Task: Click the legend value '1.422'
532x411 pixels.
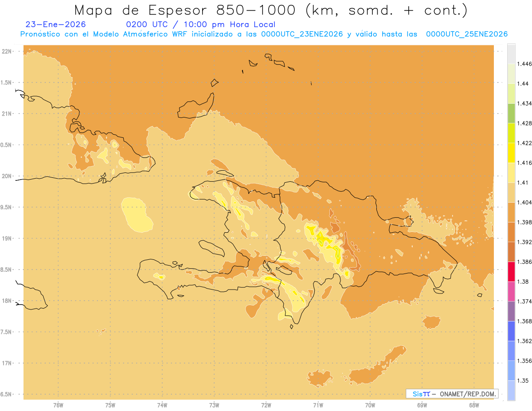Action: pyautogui.click(x=525, y=143)
